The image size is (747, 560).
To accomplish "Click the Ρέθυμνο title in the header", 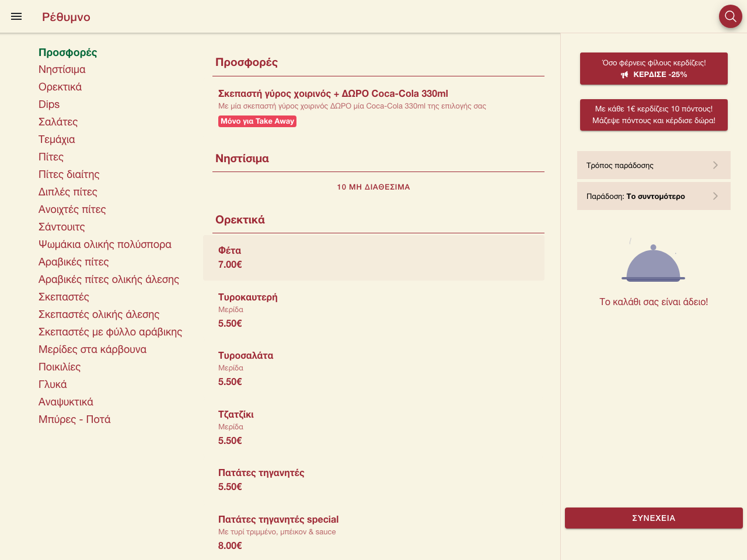I will (x=66, y=17).
